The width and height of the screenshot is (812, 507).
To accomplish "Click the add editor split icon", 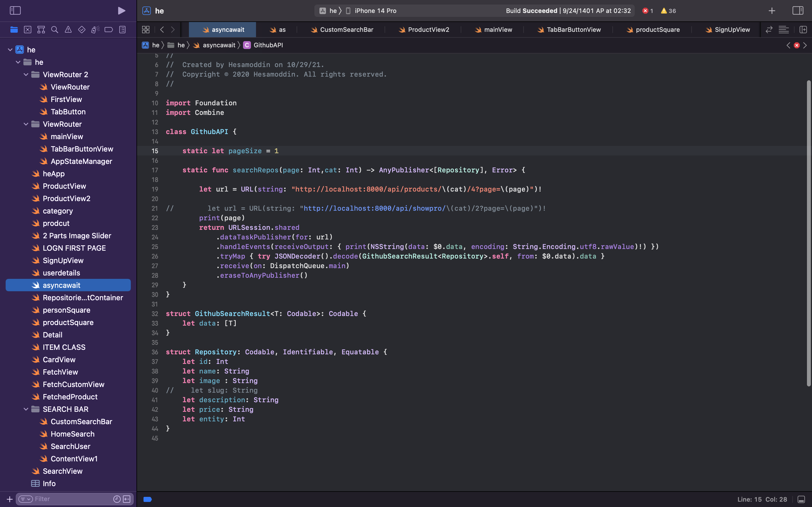I will pyautogui.click(x=803, y=30).
